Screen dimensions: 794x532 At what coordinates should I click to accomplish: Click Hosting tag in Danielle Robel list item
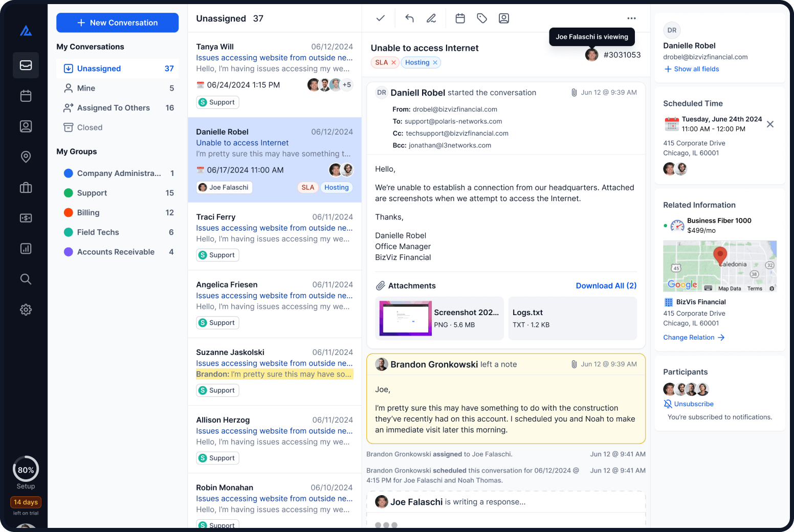[337, 187]
